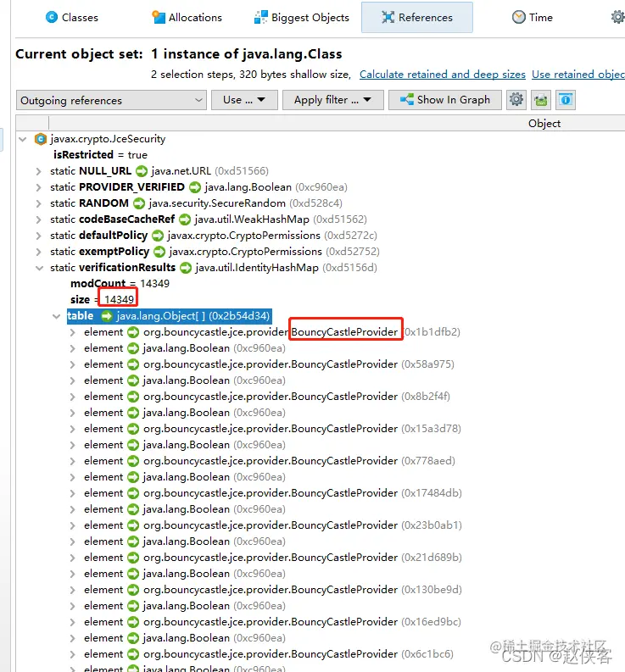Click arrow icon of element (0x6c1bc6)
The width and height of the screenshot is (625, 672).
pos(133,654)
